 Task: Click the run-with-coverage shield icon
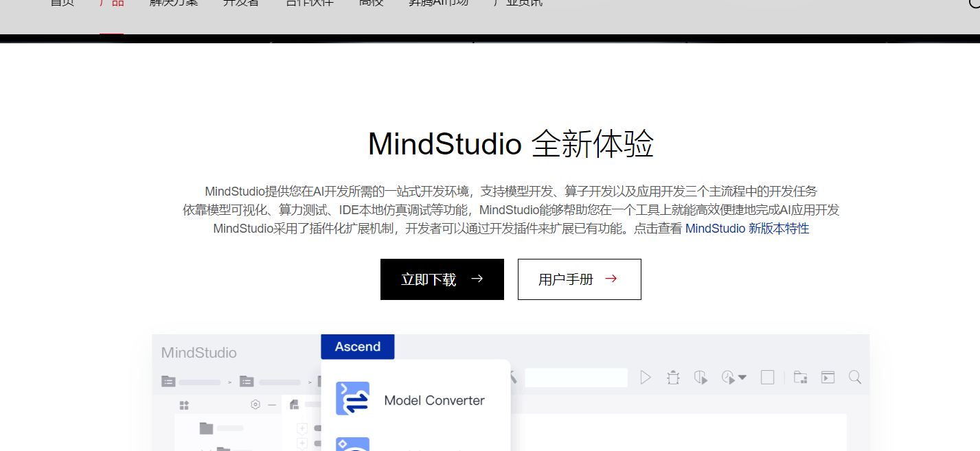[700, 378]
